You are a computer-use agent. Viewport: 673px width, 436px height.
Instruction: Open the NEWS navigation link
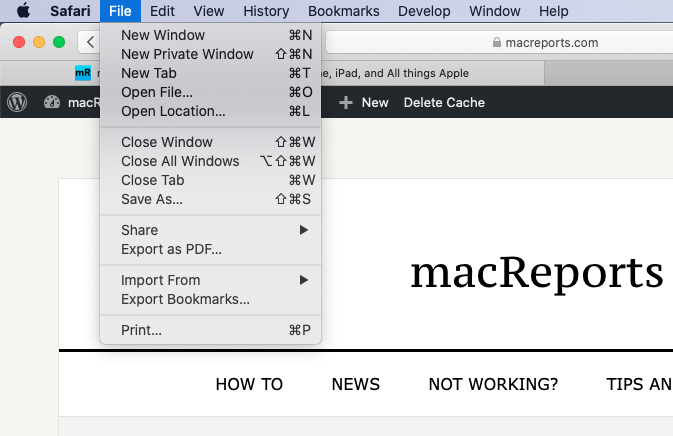pos(355,384)
